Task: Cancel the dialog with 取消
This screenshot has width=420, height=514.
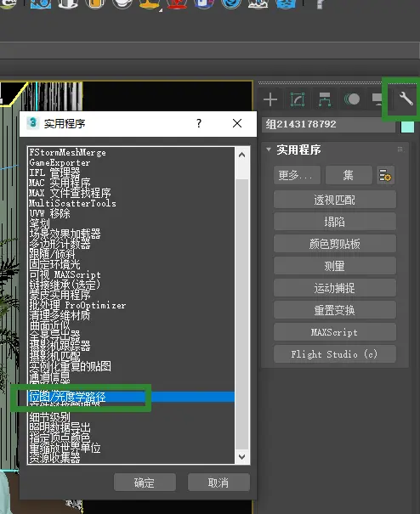Action: (219, 483)
